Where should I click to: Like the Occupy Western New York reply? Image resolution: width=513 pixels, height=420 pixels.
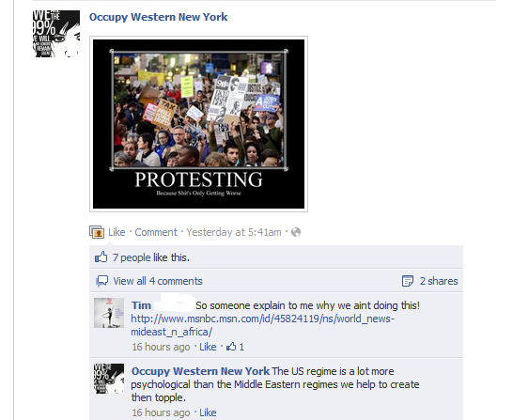pyautogui.click(x=208, y=412)
